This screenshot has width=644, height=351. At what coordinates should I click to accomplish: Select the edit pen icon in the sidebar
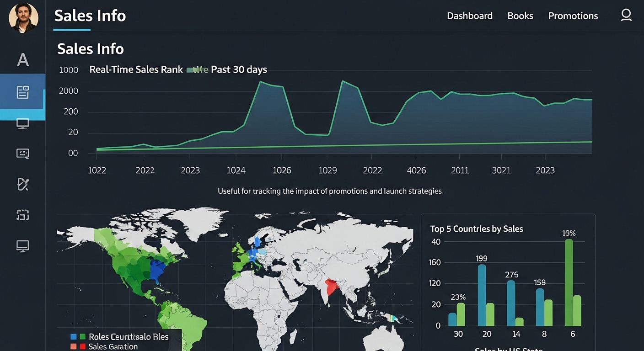coord(22,184)
